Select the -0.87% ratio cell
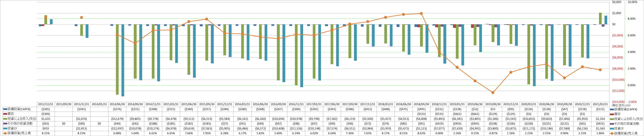This screenshot has height=136, width=644. (x=493, y=133)
